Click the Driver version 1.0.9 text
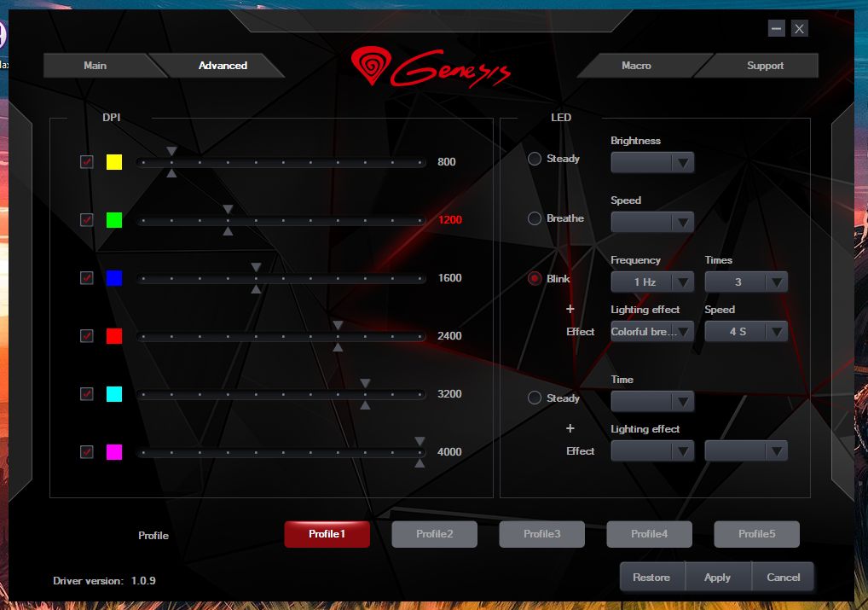This screenshot has width=868, height=610. point(104,581)
